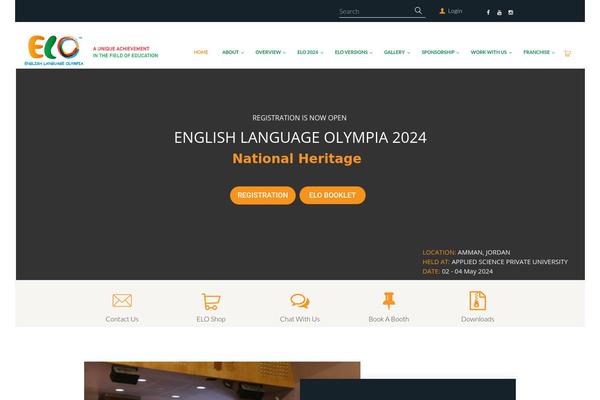Open Instagram profile via header icon
Image resolution: width=600 pixels, height=400 pixels.
point(510,12)
